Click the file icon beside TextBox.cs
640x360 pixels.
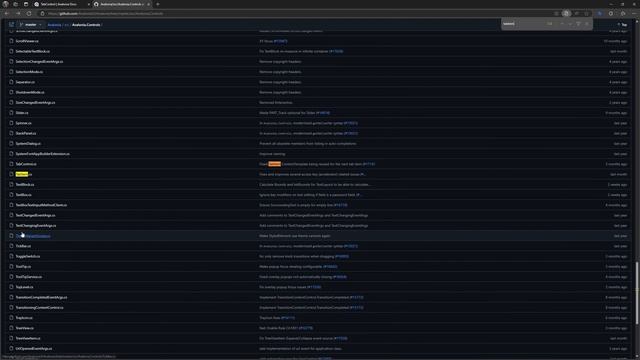coord(11,195)
